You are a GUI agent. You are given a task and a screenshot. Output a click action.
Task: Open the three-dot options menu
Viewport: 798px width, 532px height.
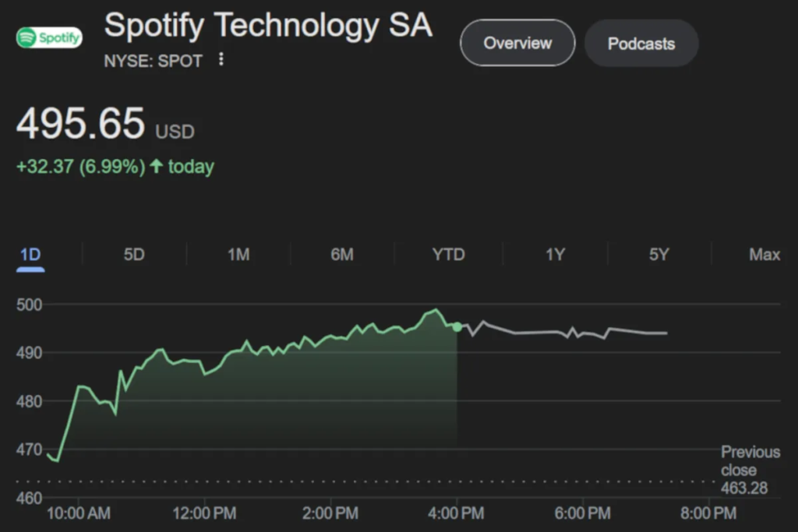pos(221,59)
